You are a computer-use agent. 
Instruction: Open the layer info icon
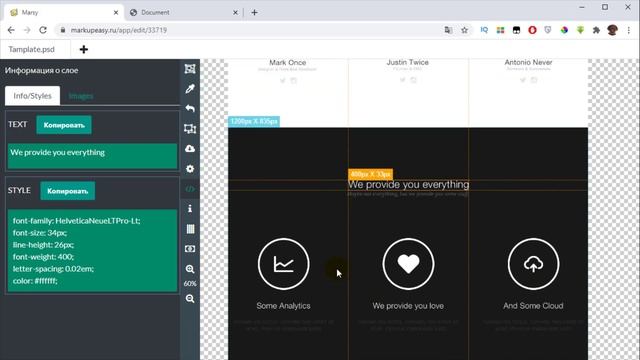point(190,209)
